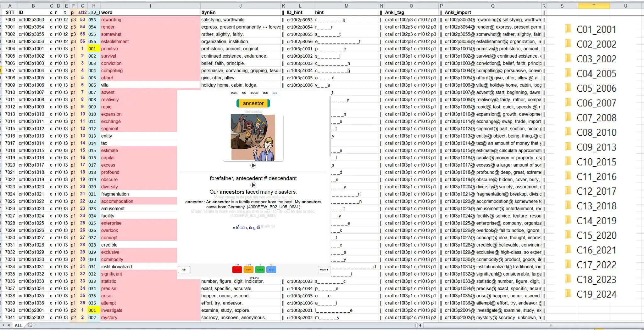Play the audio under the ancestor picture
This screenshot has width=644, height=330.
tap(253, 165)
